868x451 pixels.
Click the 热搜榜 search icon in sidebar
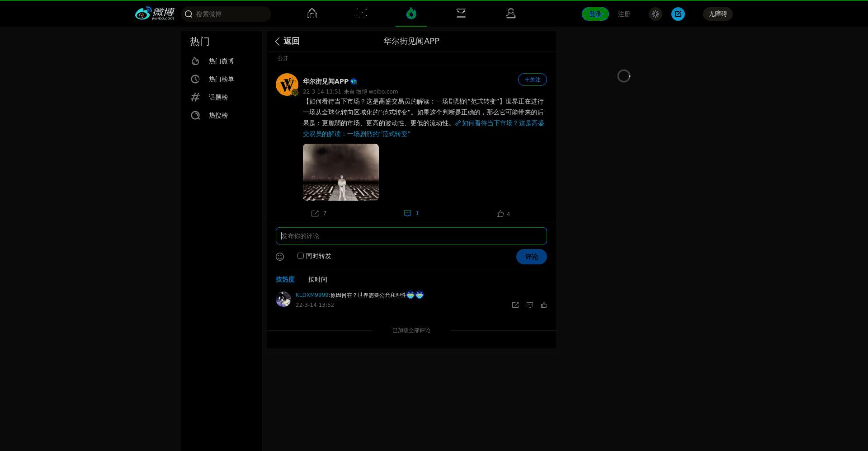click(195, 115)
